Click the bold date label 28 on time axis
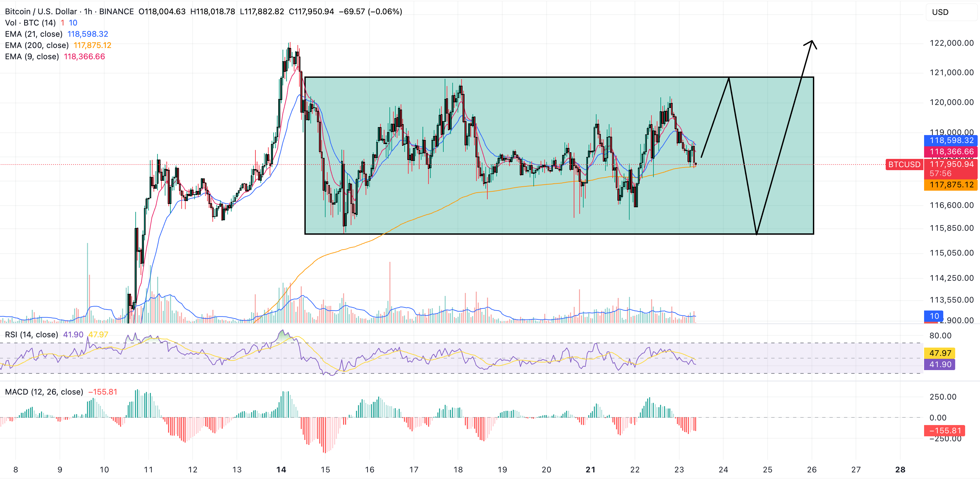Viewport: 980px width, 479px height. tap(900, 469)
